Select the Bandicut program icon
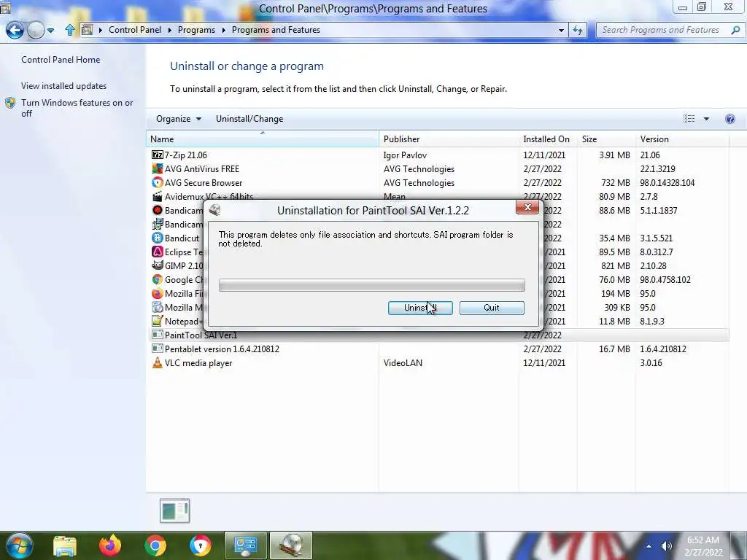Image resolution: width=747 pixels, height=560 pixels. click(x=158, y=238)
